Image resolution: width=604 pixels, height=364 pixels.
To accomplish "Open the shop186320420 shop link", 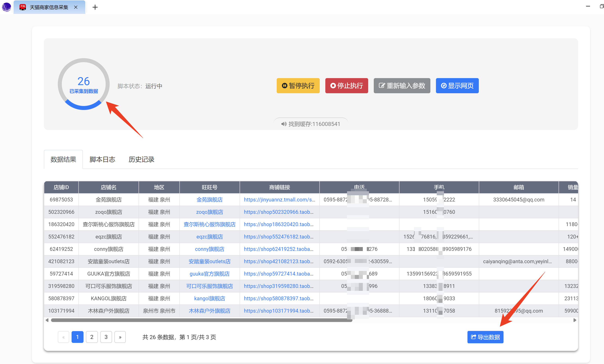I will click(279, 224).
